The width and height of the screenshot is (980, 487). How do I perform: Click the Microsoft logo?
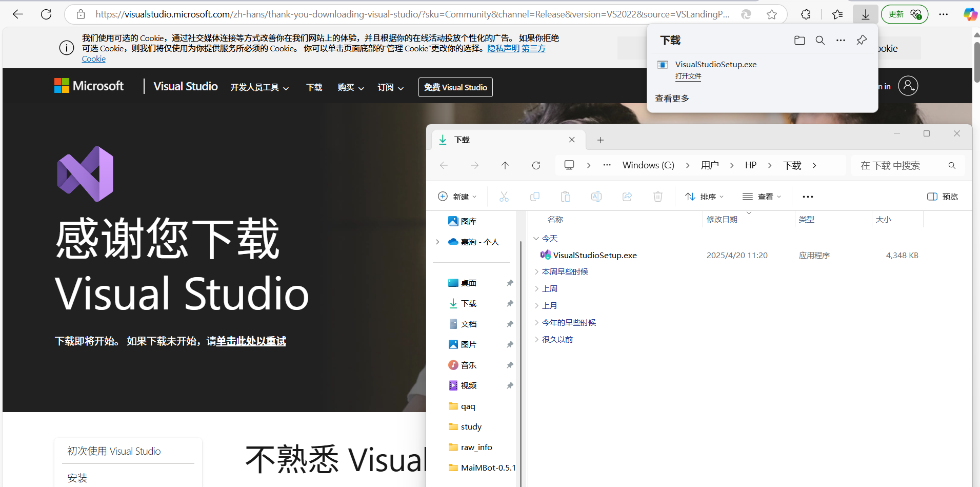[89, 86]
